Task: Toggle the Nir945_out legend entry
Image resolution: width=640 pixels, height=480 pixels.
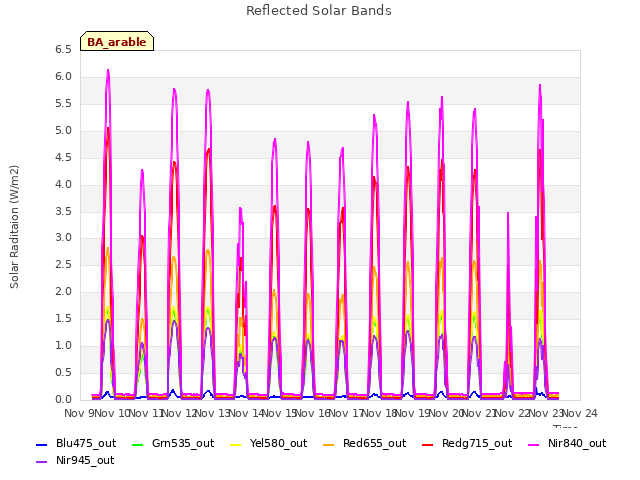Action: tap(75, 461)
